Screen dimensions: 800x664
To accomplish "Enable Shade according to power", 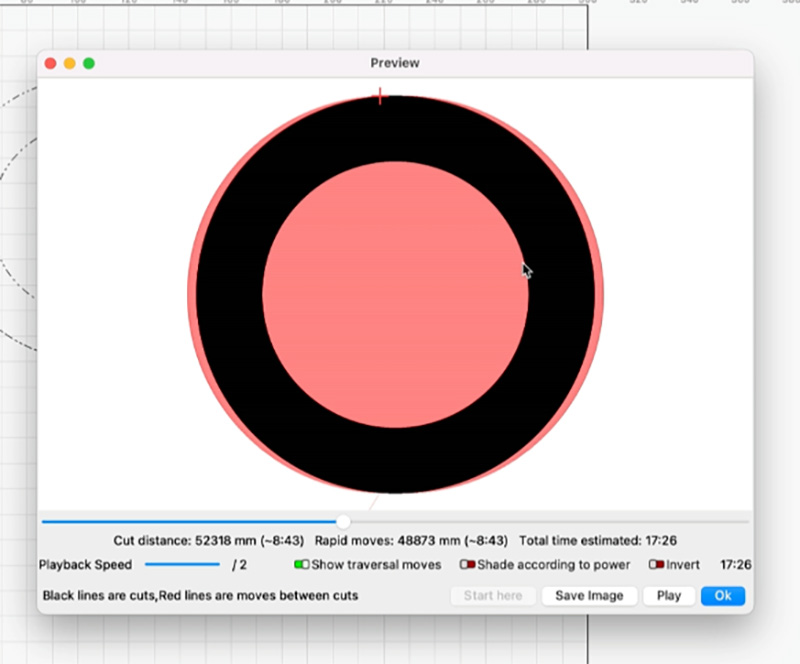I will pos(468,565).
